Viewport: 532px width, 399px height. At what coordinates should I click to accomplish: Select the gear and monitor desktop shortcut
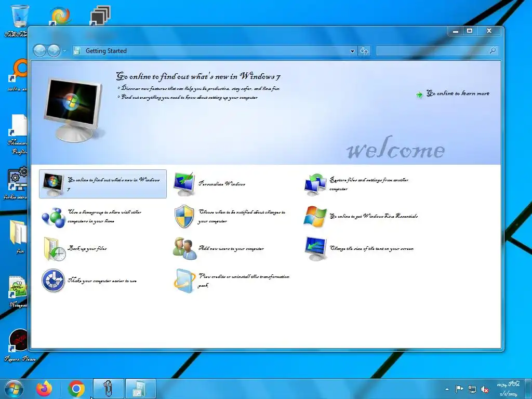pos(18,179)
